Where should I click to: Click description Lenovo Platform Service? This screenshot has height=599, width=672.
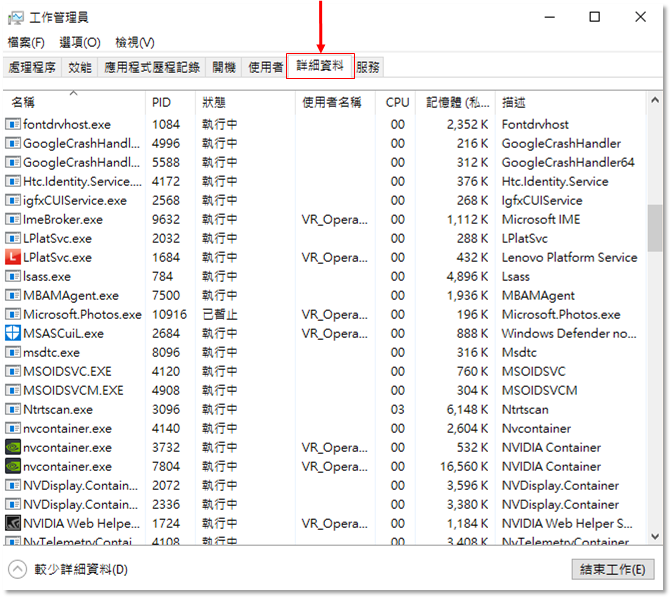(570, 258)
